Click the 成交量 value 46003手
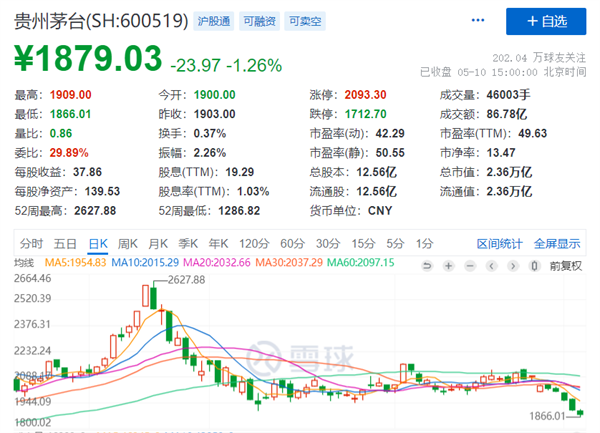The height and width of the screenshot is (433, 600). coord(509,95)
